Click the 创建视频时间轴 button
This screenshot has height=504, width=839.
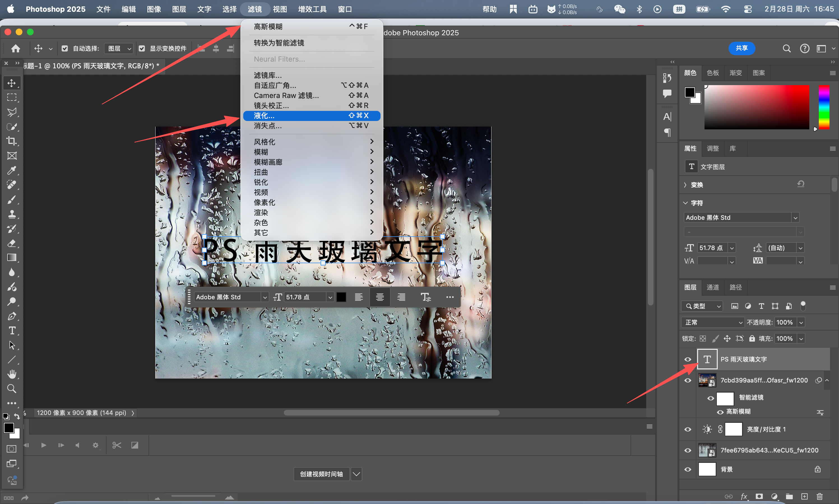(321, 474)
